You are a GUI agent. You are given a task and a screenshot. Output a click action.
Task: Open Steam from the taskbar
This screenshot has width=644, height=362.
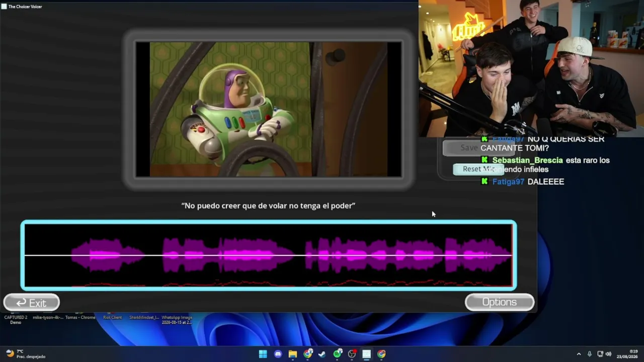[x=322, y=354]
